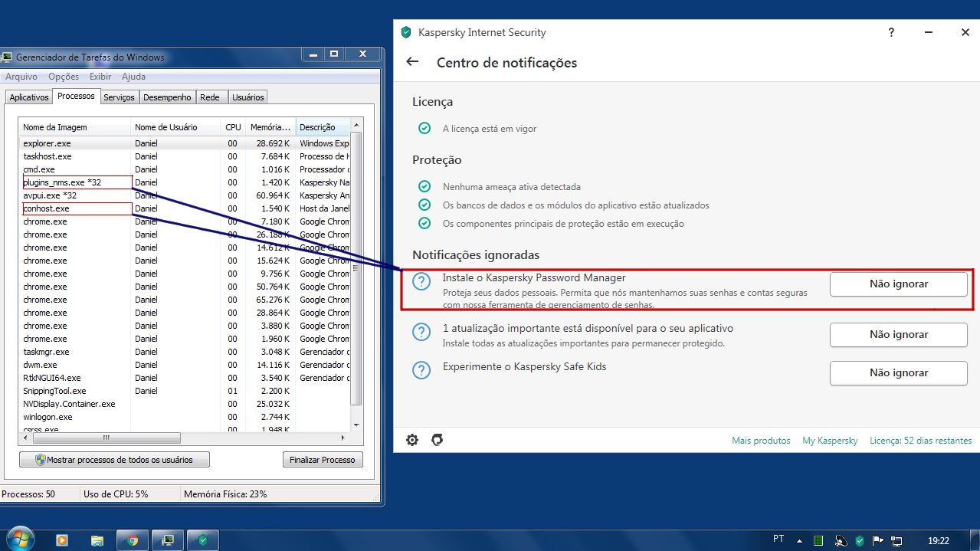Switch to Serviços tab

pos(119,97)
